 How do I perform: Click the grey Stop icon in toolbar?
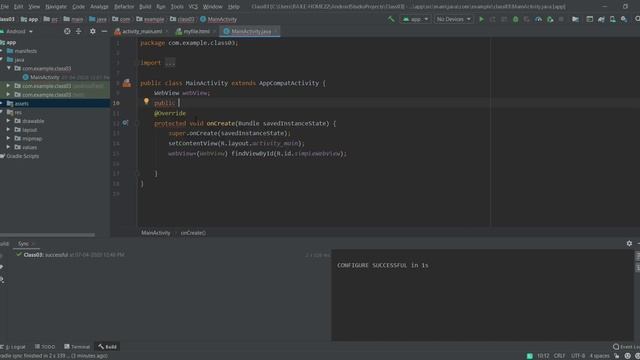click(x=561, y=19)
